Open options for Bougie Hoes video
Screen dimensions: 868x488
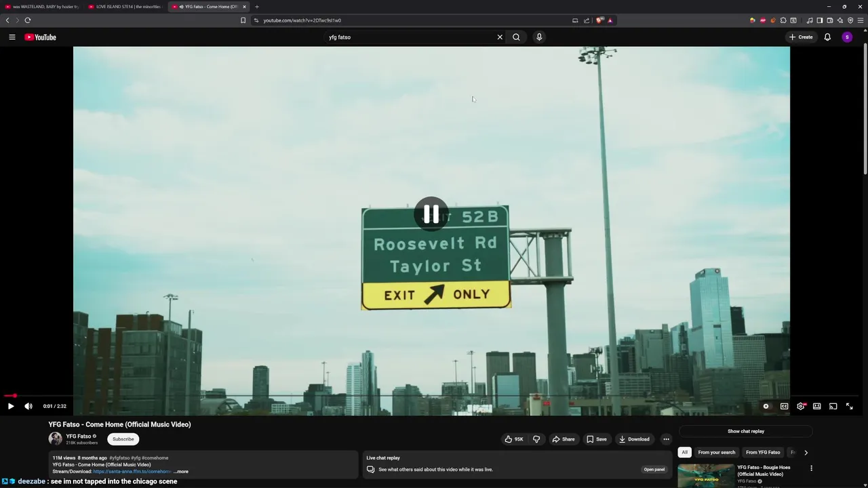pyautogui.click(x=811, y=468)
